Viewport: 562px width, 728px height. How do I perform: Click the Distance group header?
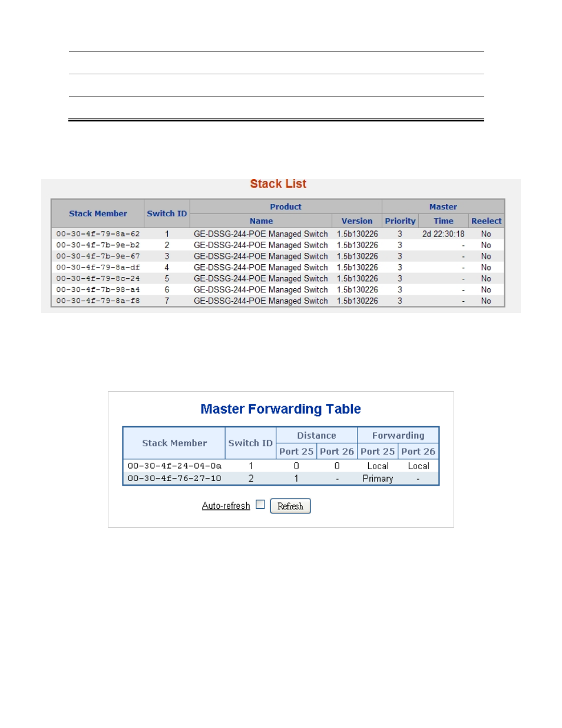click(x=316, y=436)
